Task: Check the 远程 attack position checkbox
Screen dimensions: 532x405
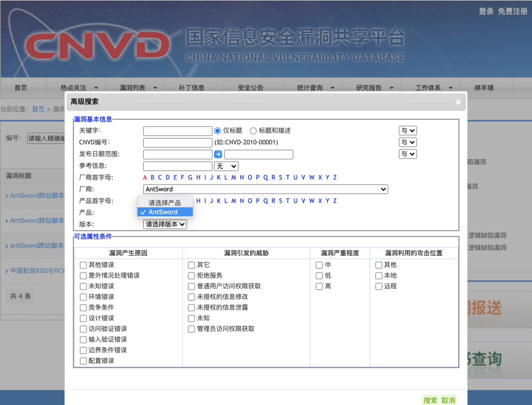Action: click(x=379, y=286)
